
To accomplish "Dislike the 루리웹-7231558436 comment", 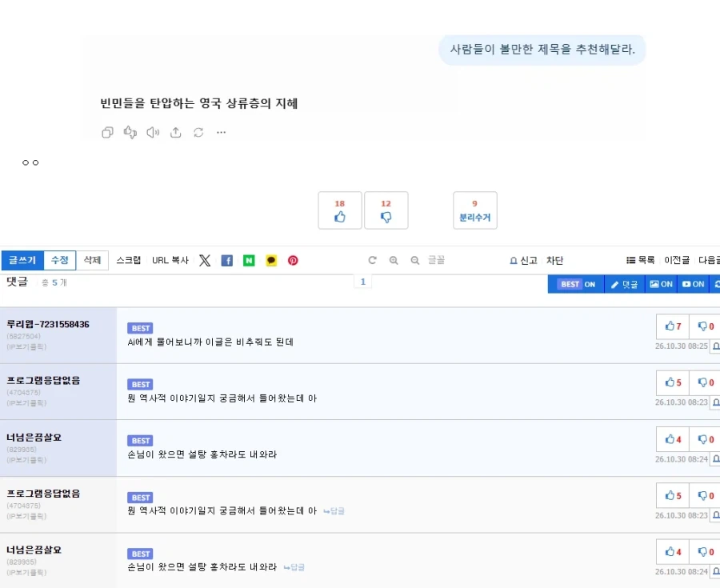I will point(706,326).
